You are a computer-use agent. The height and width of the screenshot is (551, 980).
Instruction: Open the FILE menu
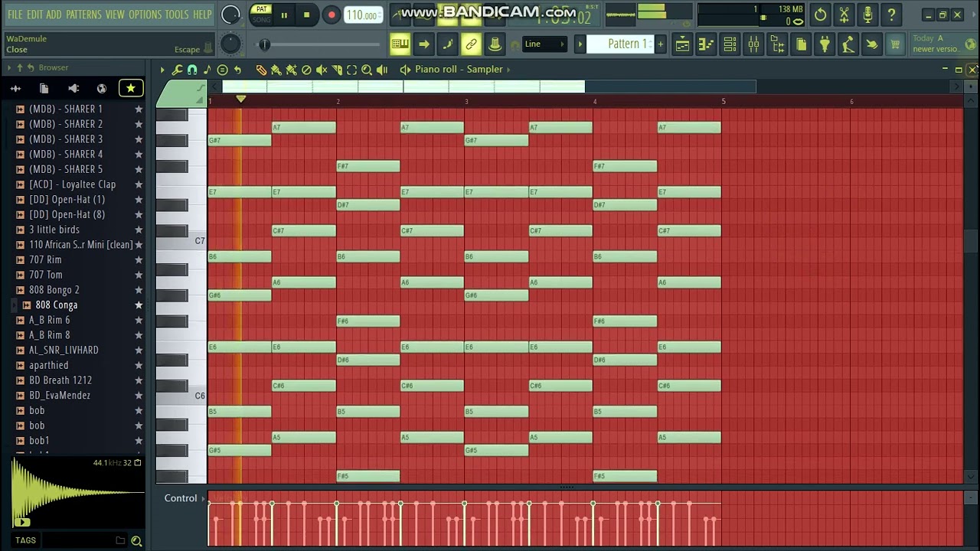click(x=15, y=15)
